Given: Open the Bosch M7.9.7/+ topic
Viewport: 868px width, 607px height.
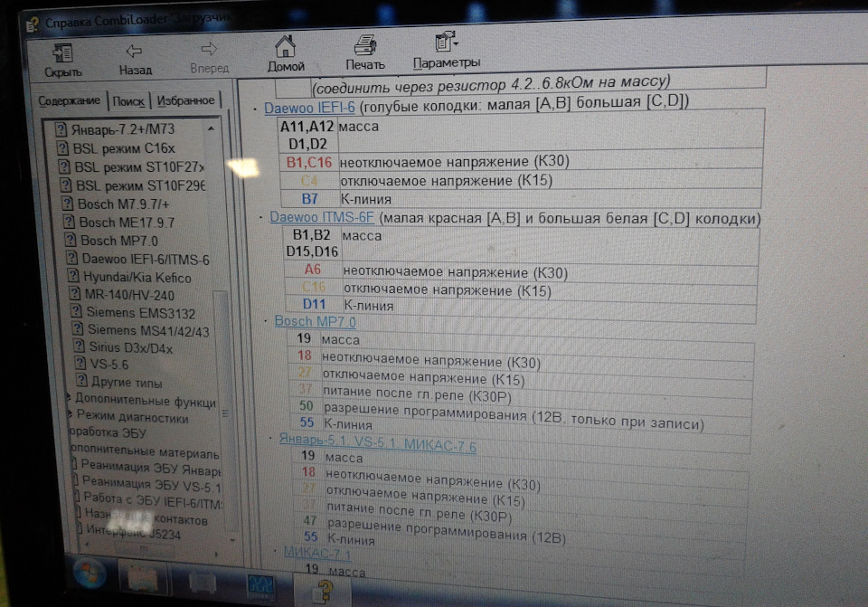Looking at the screenshot, I should (123, 204).
